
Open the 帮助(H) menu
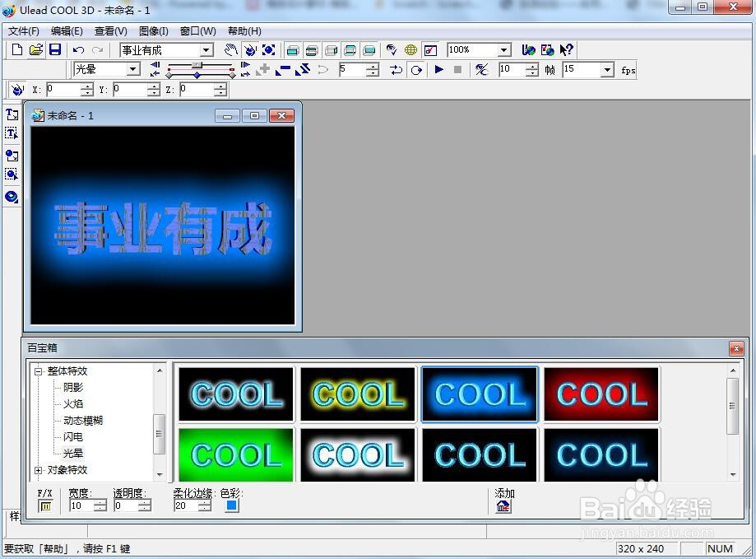[x=244, y=30]
